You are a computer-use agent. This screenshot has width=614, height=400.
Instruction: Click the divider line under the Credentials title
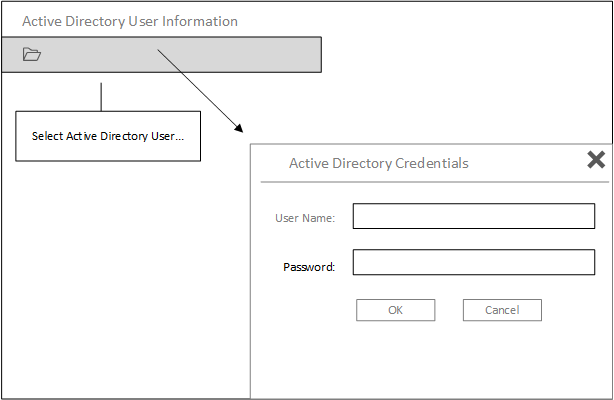430,182
